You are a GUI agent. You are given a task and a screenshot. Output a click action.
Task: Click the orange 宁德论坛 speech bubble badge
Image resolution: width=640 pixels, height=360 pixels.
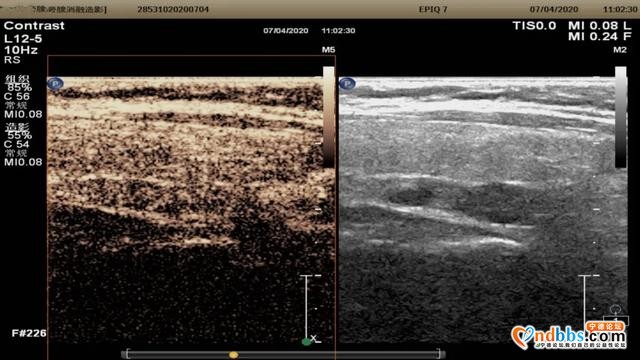[x=605, y=327]
